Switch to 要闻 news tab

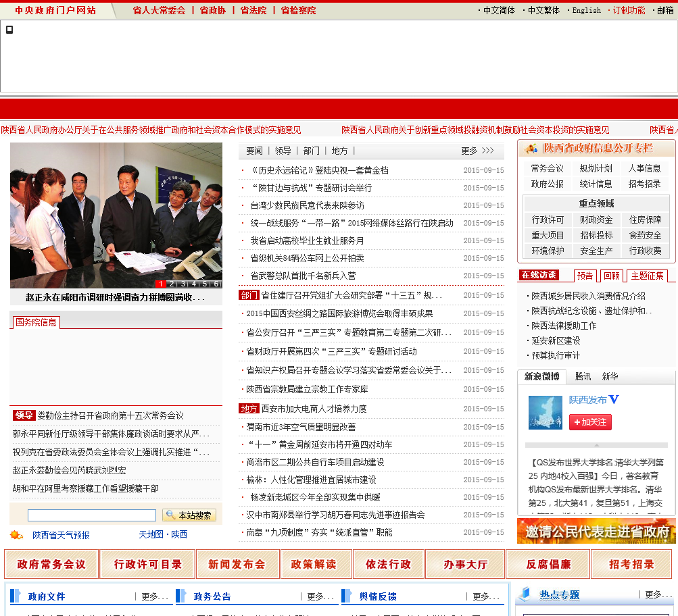click(x=254, y=151)
